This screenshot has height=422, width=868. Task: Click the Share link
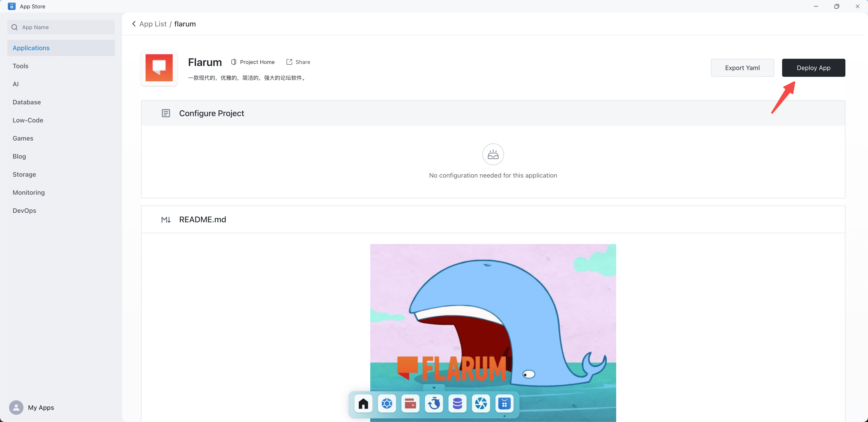[x=298, y=62]
